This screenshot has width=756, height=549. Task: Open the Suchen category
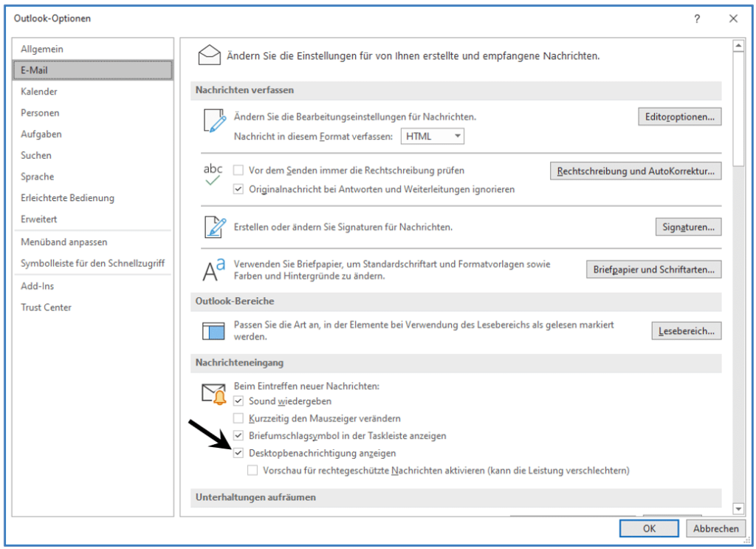(92, 155)
